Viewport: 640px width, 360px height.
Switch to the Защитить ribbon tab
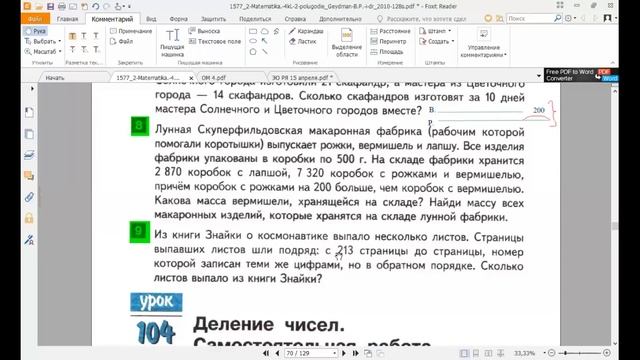pyautogui.click(x=213, y=19)
